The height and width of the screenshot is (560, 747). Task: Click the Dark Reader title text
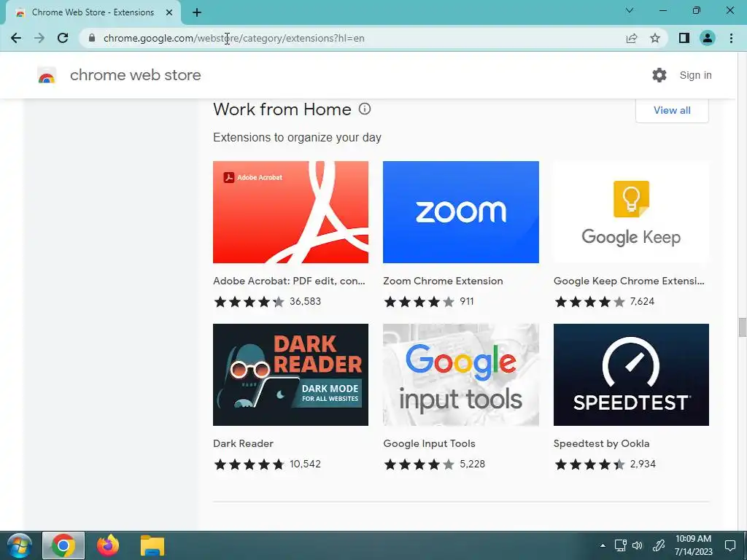[243, 443]
